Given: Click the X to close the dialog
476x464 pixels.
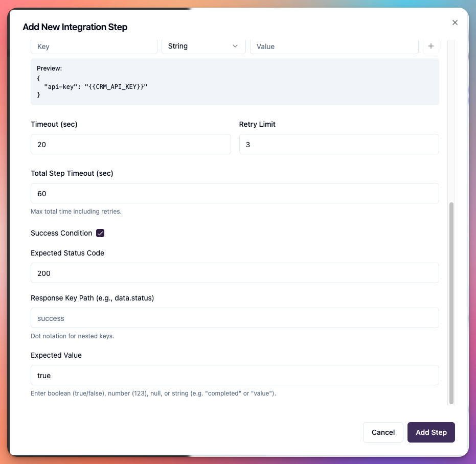Looking at the screenshot, I should (455, 22).
